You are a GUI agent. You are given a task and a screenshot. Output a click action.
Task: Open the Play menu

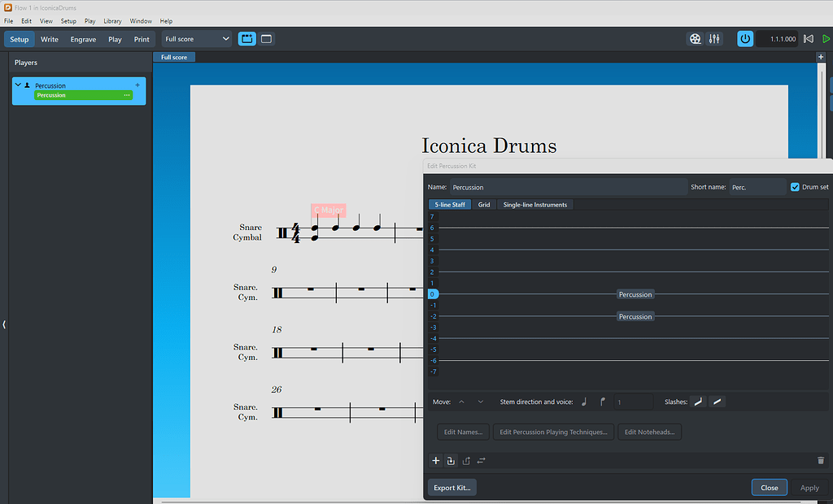point(89,21)
